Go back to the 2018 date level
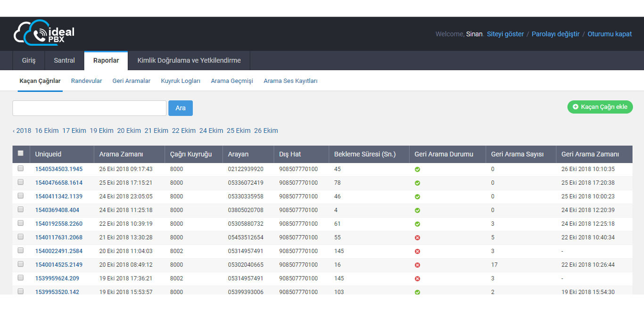 point(22,131)
